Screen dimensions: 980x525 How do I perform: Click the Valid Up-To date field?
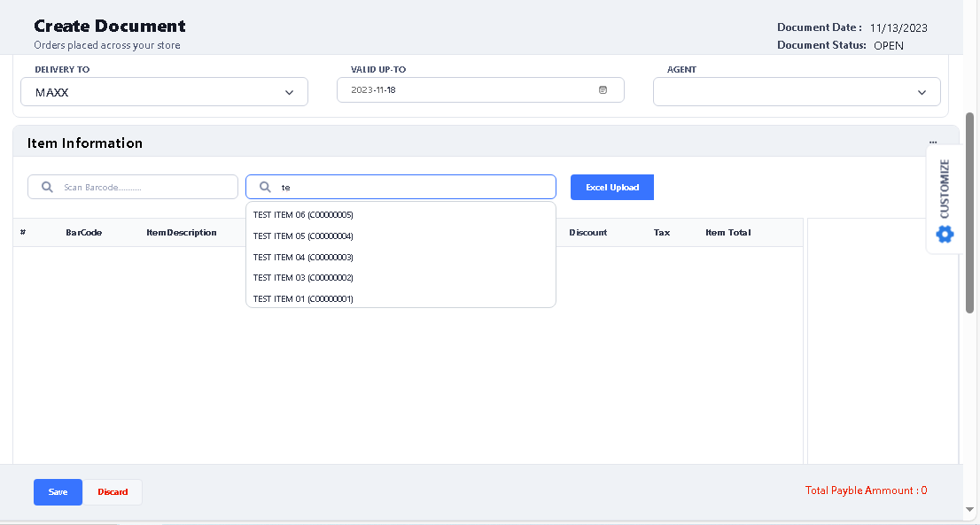470,90
